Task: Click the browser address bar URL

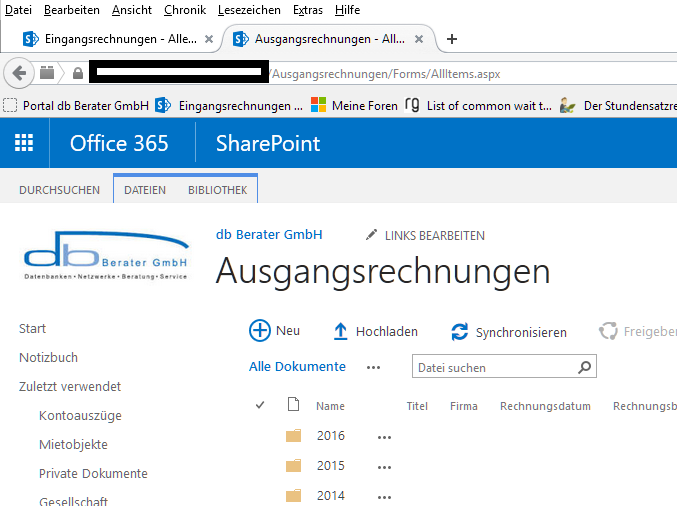Action: [386, 74]
